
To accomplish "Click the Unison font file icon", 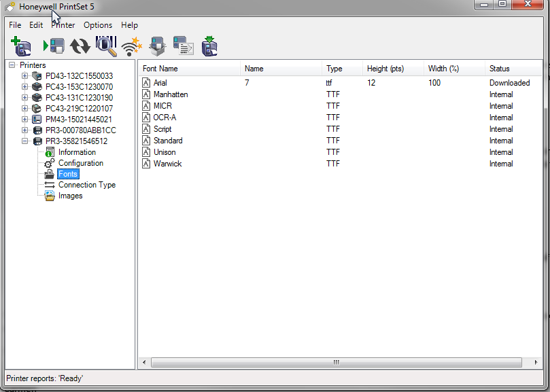I will [146, 152].
